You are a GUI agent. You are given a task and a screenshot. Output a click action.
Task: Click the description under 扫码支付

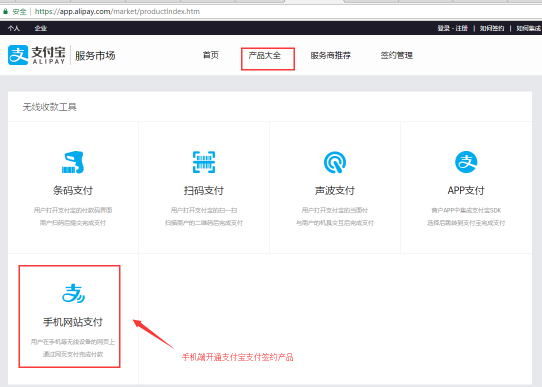point(204,217)
